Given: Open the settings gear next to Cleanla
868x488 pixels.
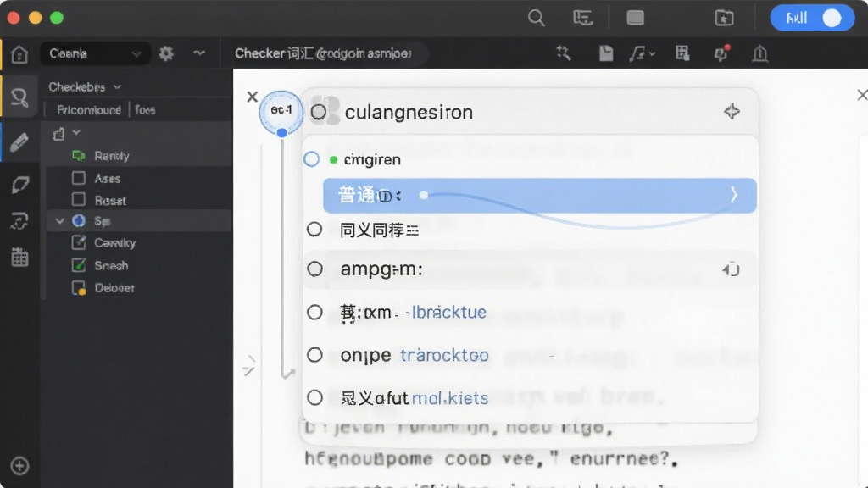Looking at the screenshot, I should (x=166, y=53).
